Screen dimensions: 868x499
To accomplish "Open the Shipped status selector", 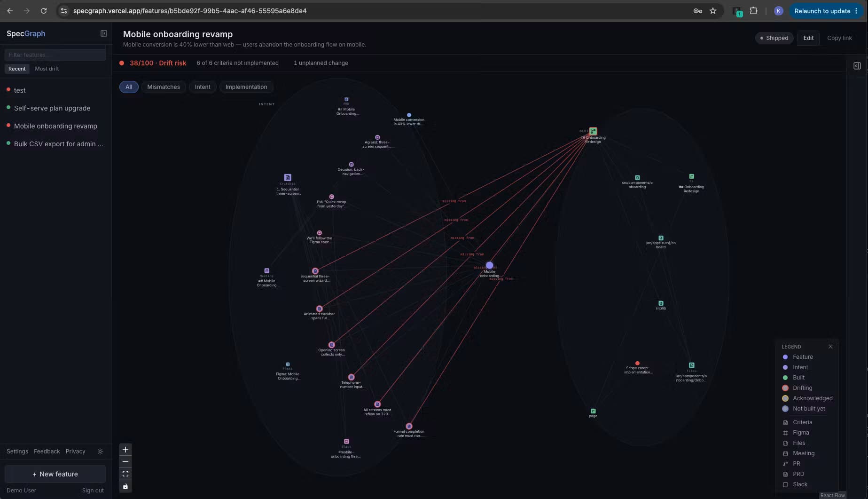I will [774, 38].
